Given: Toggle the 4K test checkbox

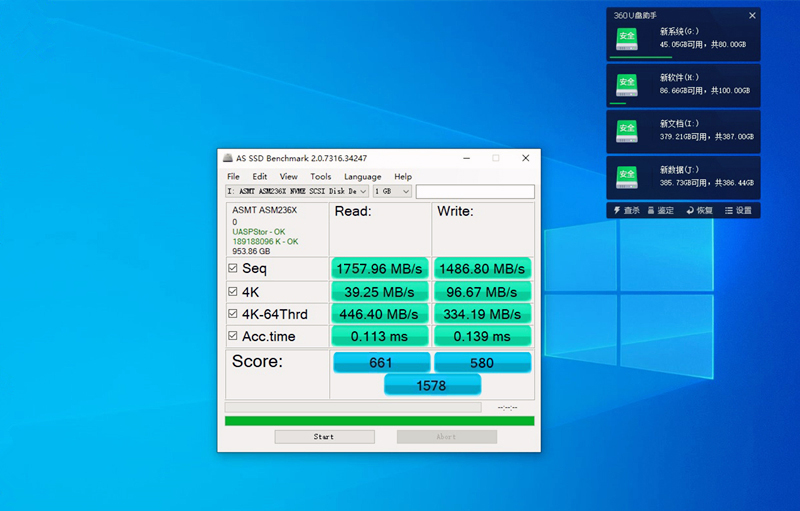Looking at the screenshot, I should click(233, 292).
